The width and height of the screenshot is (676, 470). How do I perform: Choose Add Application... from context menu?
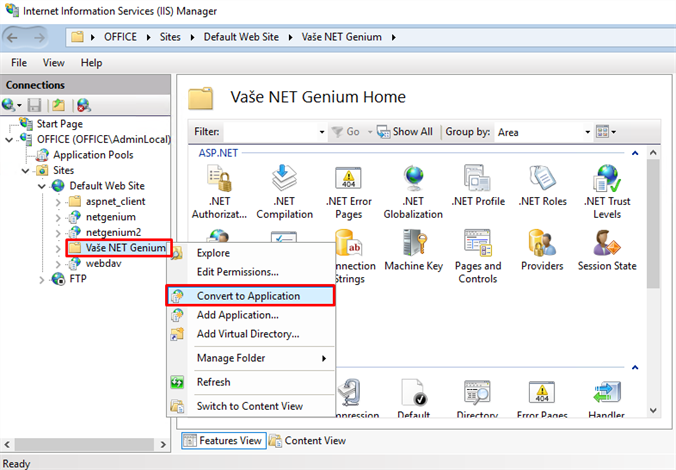[250, 315]
